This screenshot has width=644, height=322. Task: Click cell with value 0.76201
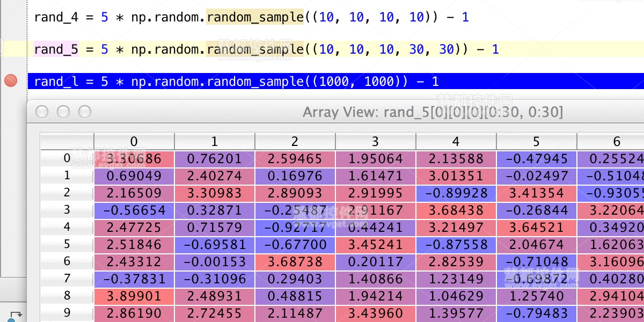pyautogui.click(x=215, y=159)
